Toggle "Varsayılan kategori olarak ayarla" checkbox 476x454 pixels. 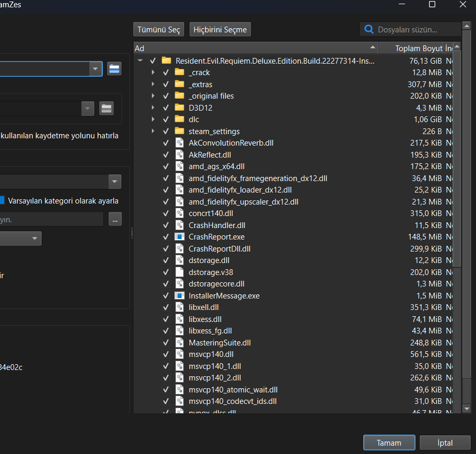click(2, 200)
